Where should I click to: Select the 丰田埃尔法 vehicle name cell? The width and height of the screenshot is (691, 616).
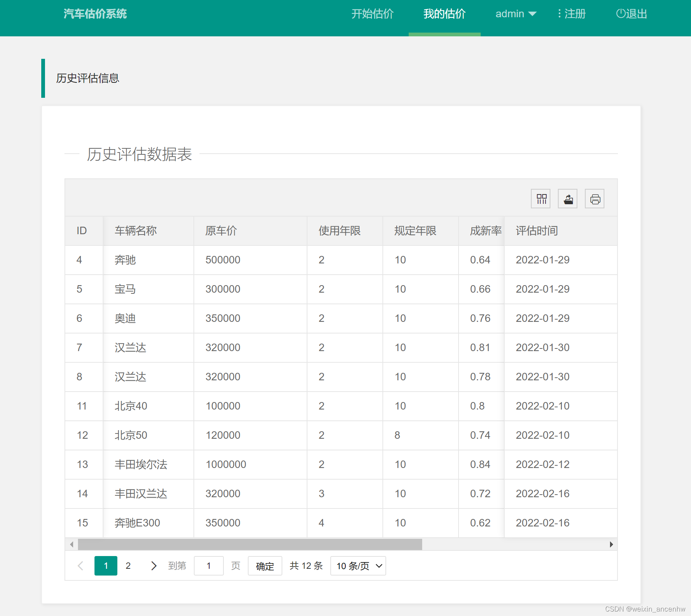pos(148,465)
